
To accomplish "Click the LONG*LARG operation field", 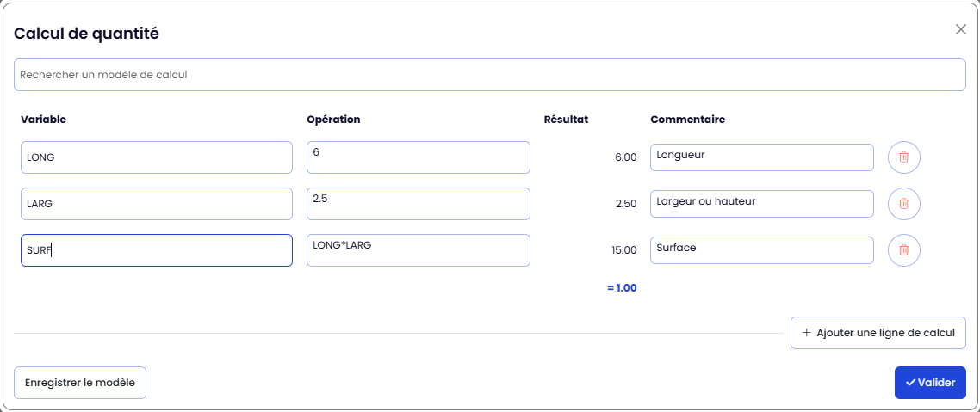I will (x=418, y=250).
